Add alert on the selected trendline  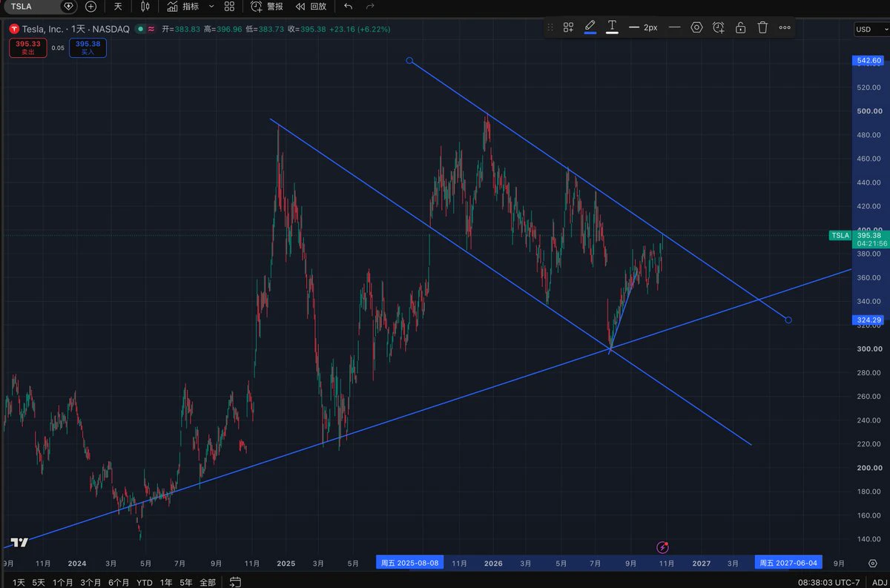tap(719, 27)
